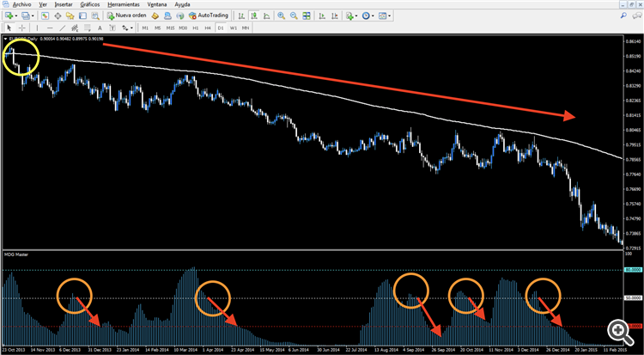Switch to the W1 timeframe

point(234,28)
